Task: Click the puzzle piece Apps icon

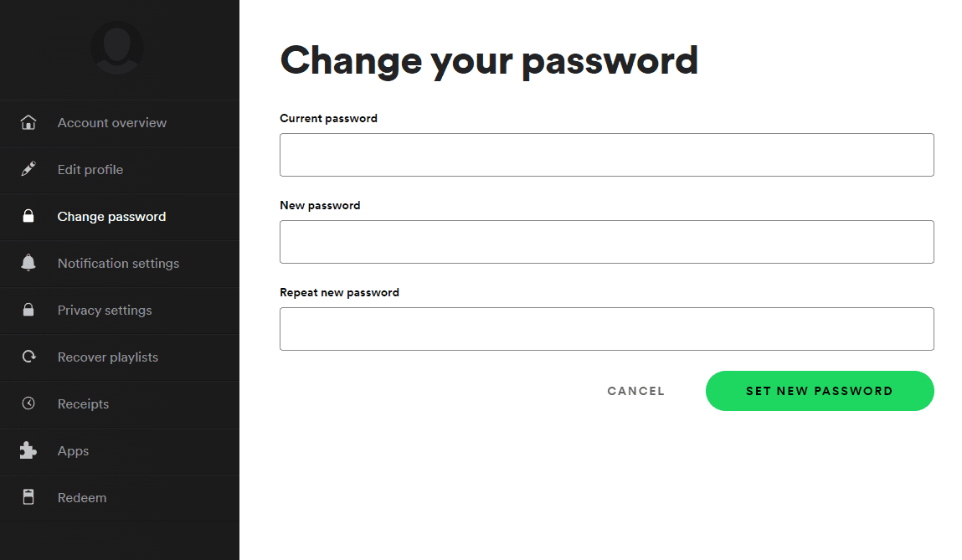Action: (28, 451)
